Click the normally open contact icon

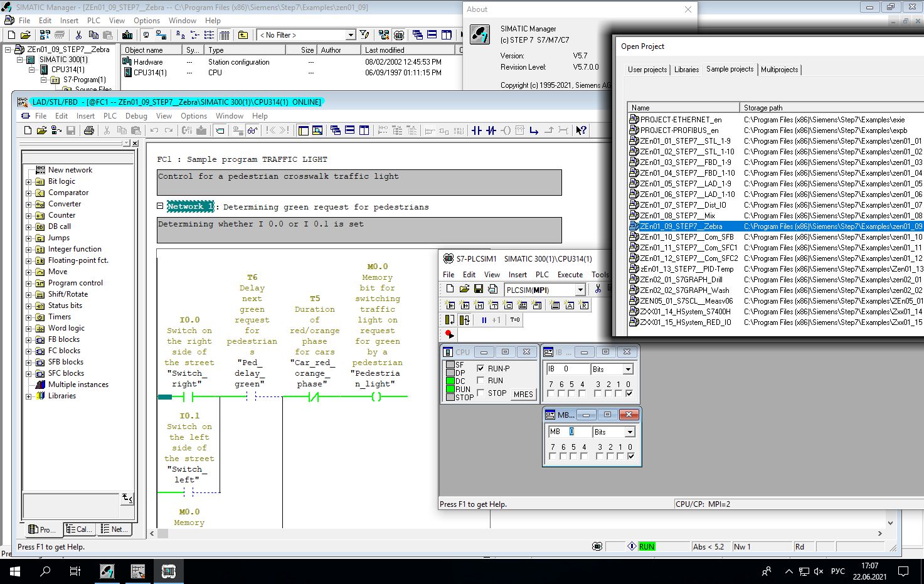[x=477, y=130]
